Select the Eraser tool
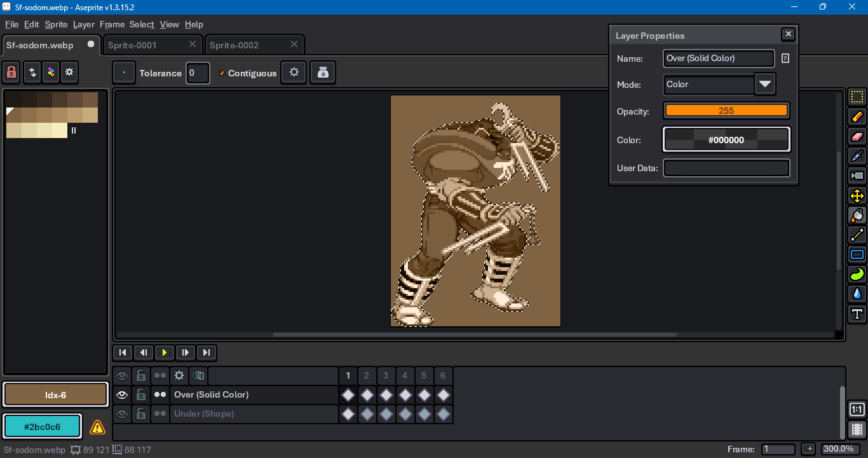Screen dimensions: 868x458 click(x=857, y=136)
